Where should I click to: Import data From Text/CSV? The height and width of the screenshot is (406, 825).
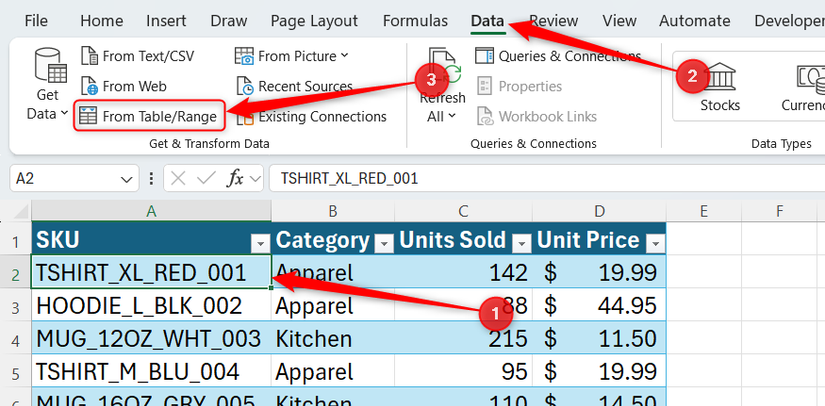click(137, 56)
